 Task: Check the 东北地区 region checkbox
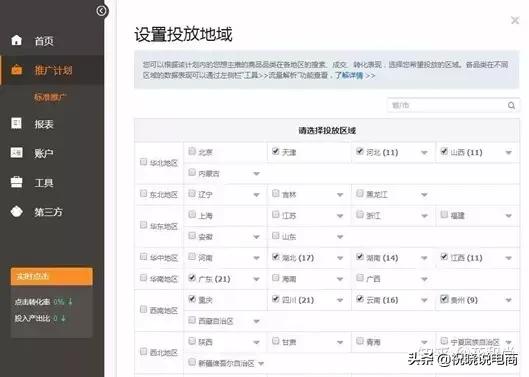tap(143, 194)
